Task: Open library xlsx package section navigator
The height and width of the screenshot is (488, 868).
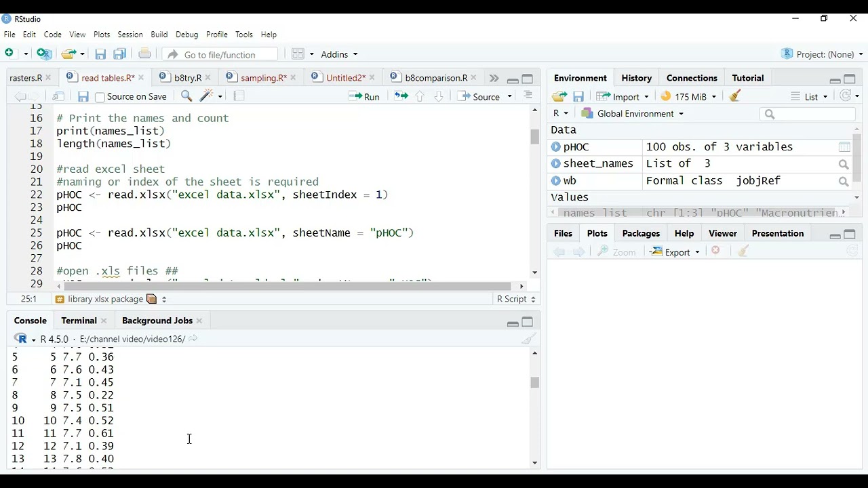Action: pos(112,299)
